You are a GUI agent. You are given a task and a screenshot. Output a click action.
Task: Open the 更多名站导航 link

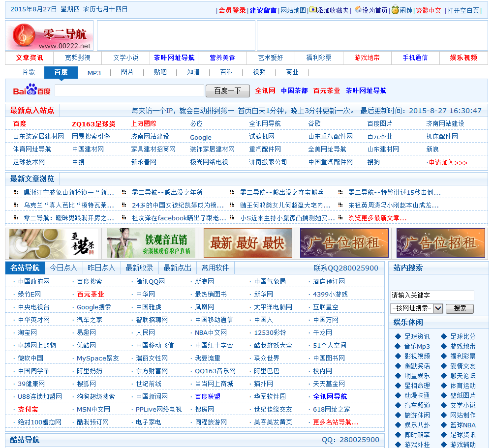[x=336, y=422]
